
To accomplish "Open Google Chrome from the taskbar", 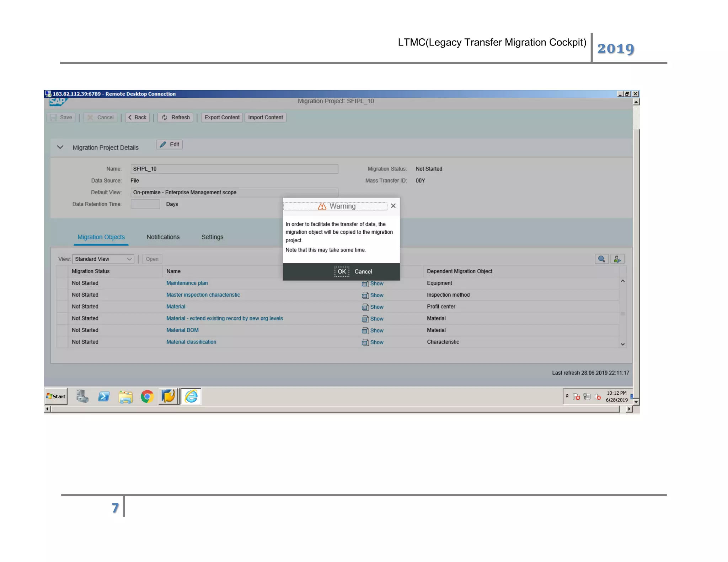I will point(147,396).
